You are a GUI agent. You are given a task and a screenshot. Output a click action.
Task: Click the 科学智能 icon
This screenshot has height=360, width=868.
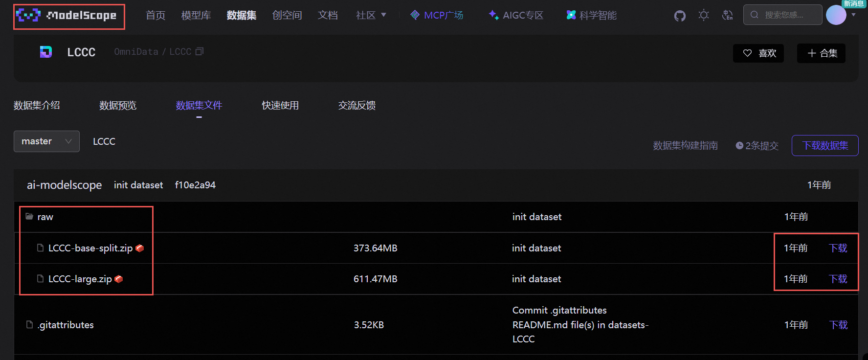tap(571, 15)
